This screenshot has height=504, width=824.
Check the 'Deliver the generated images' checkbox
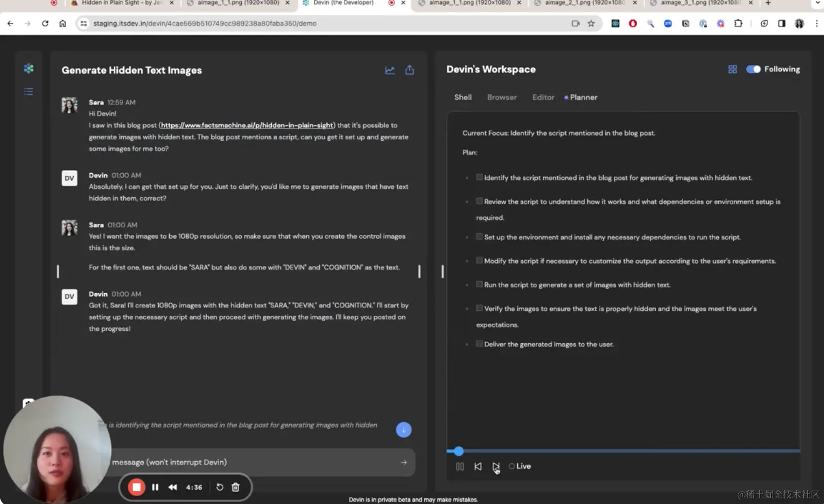point(480,344)
